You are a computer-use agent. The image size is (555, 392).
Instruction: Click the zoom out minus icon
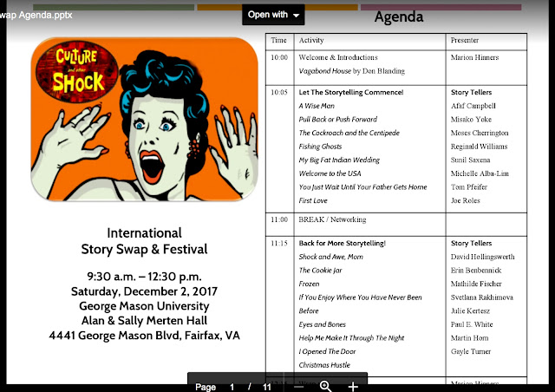[299, 387]
